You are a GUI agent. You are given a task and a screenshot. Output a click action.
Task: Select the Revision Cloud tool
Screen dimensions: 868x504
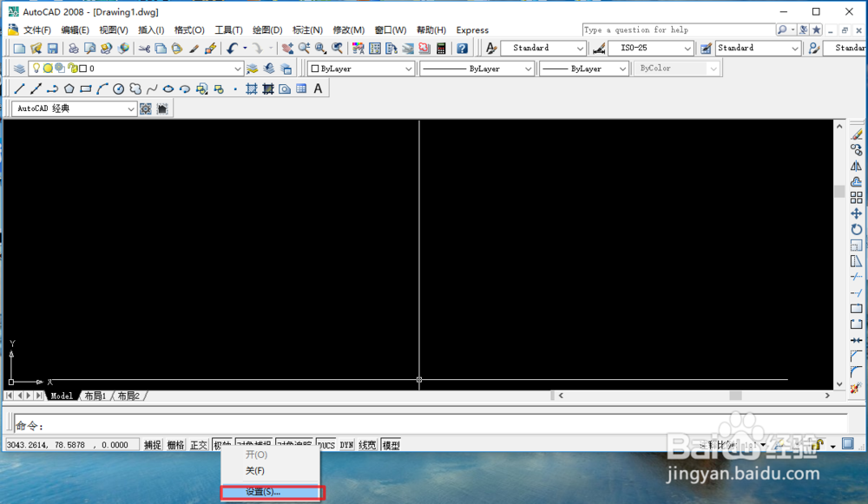(x=135, y=88)
